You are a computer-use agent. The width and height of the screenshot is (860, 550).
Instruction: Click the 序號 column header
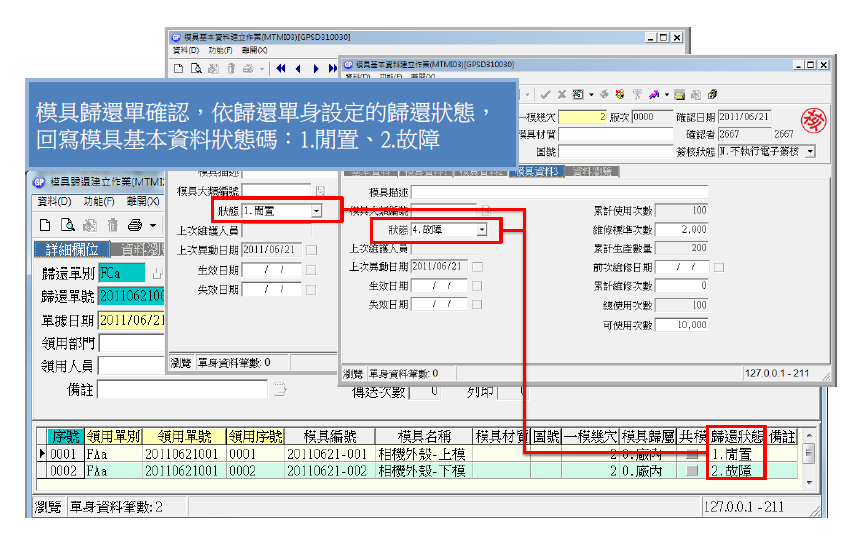tap(66, 436)
